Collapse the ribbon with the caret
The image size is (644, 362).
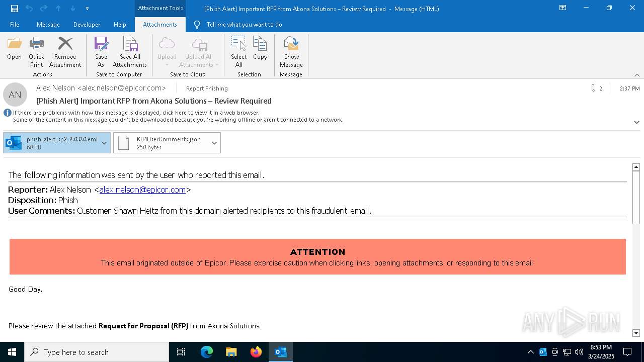tap(637, 75)
